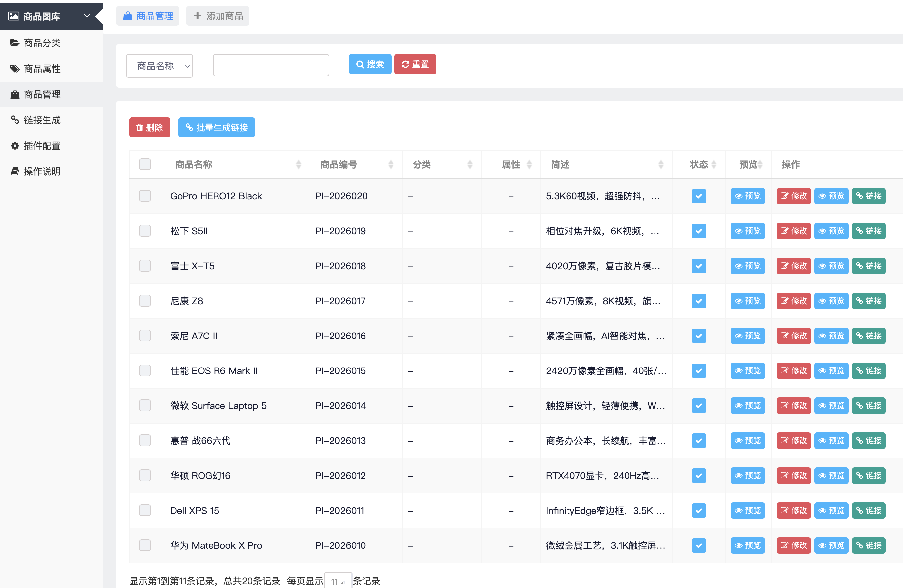The width and height of the screenshot is (903, 588).
Task: Collapse the 商品图库 sidebar menu chevron
Action: pos(87,16)
